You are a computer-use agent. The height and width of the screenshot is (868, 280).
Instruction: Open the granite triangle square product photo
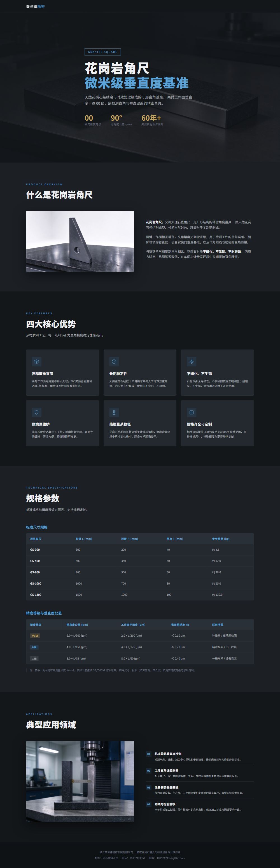pyautogui.click(x=80, y=241)
